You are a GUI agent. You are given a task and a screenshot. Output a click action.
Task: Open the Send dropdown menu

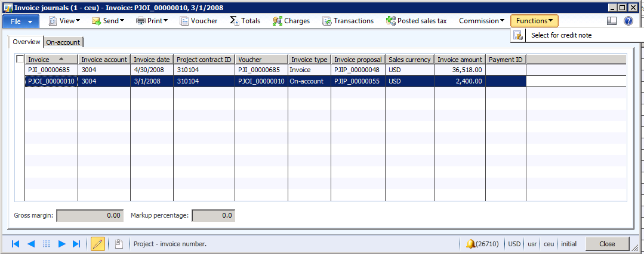(x=108, y=21)
